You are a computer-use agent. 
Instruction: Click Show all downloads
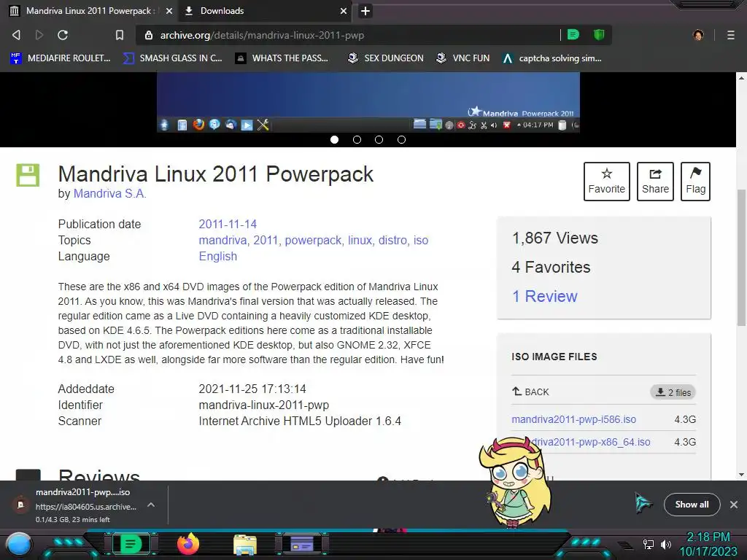click(692, 505)
